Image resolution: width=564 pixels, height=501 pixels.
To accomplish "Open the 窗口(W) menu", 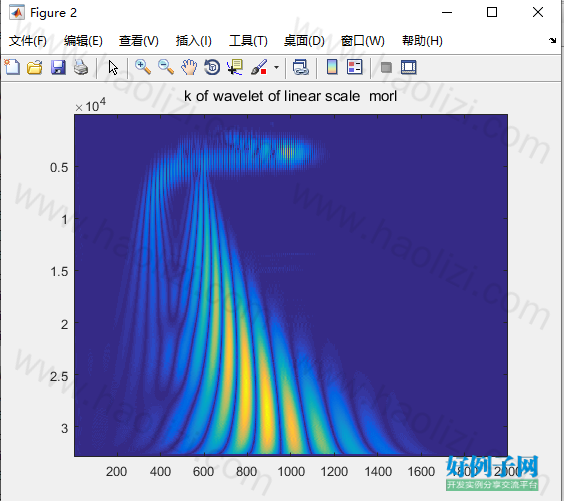I will [x=363, y=41].
